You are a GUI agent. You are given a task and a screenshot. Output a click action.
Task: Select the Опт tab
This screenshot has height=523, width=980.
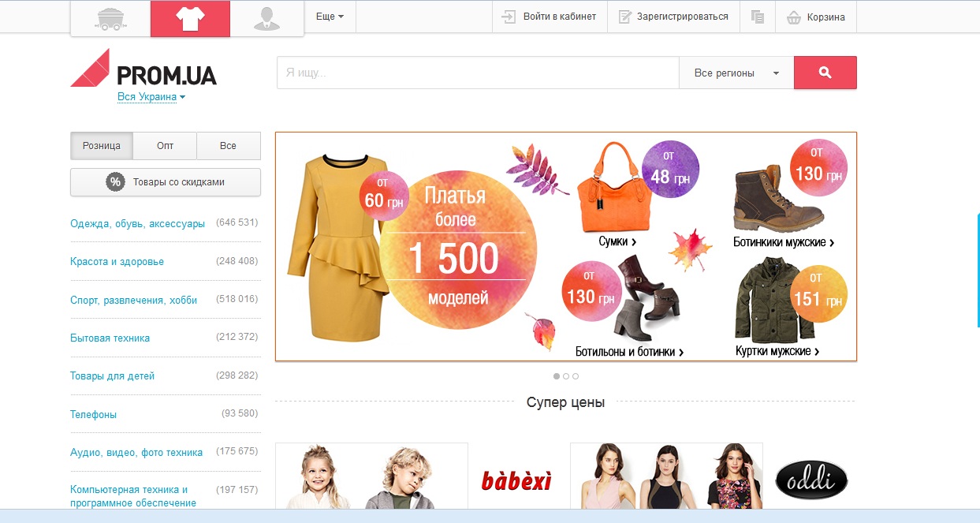(165, 146)
